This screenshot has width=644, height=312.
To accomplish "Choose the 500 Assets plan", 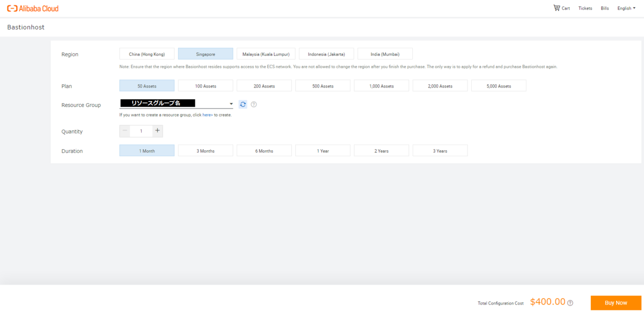I will (323, 86).
